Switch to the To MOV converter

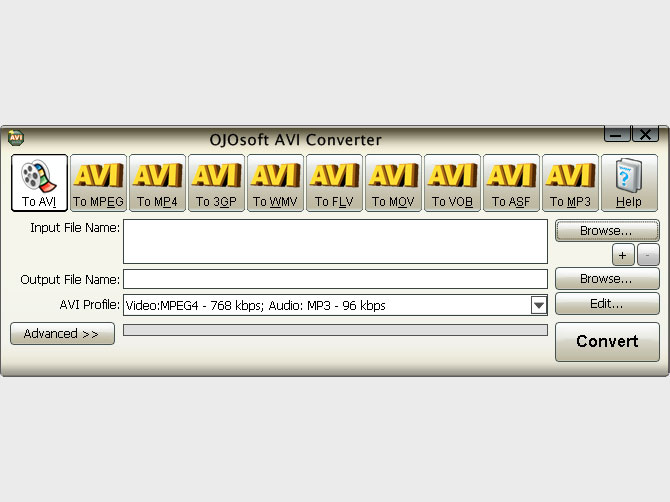click(x=393, y=183)
